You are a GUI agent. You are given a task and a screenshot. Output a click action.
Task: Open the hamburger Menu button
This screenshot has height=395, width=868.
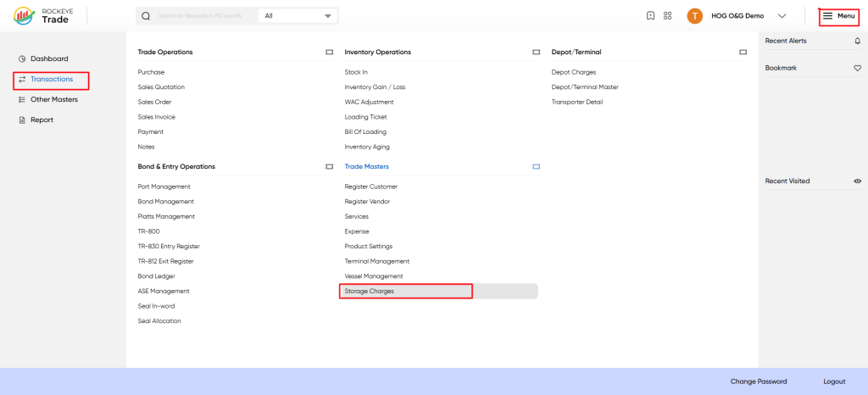[838, 16]
